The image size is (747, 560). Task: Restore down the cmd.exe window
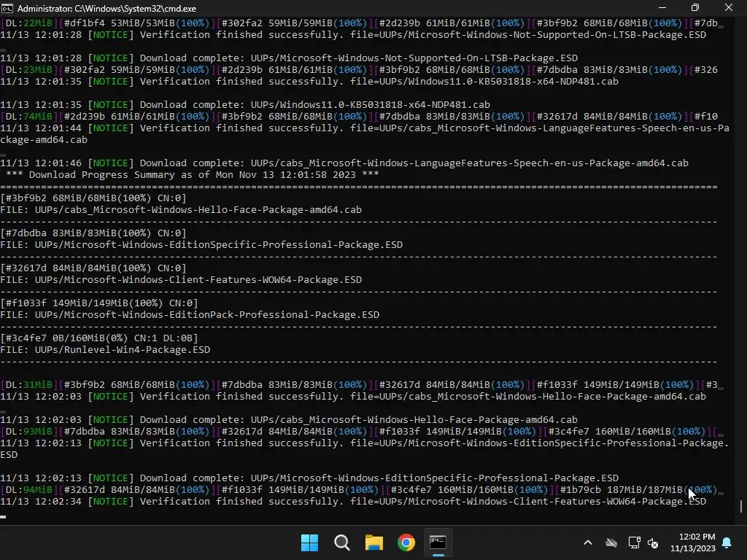tap(695, 7)
